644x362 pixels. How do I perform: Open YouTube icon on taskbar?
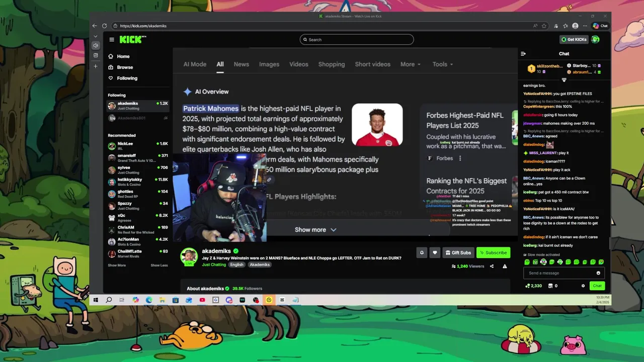(x=202, y=300)
